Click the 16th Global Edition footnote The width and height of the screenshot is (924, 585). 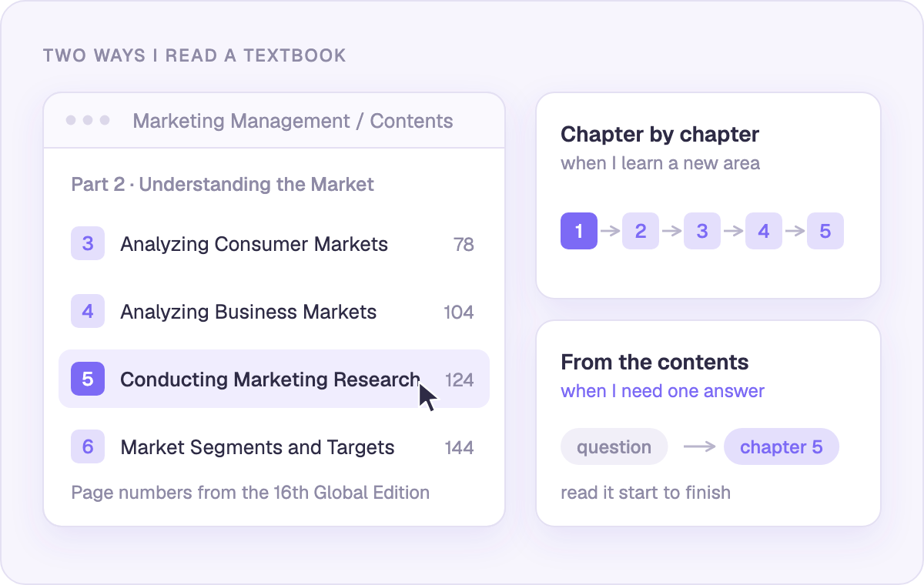tap(250, 493)
